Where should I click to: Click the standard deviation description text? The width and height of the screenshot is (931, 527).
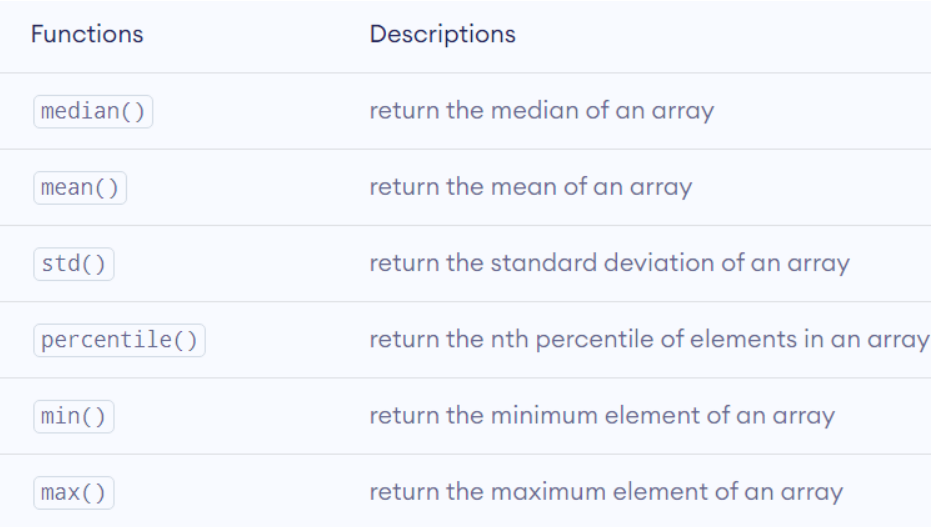609,264
